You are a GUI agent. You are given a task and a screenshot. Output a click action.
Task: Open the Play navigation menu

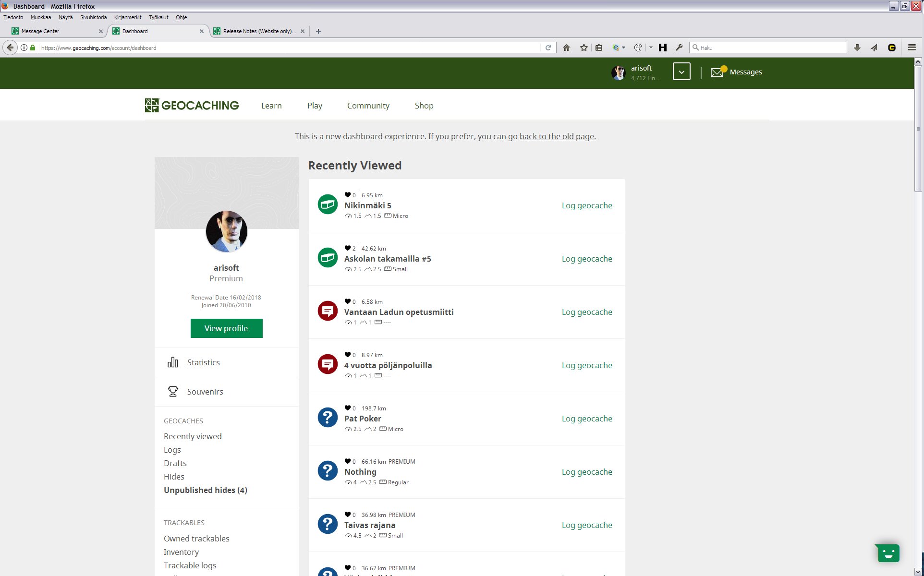point(315,106)
